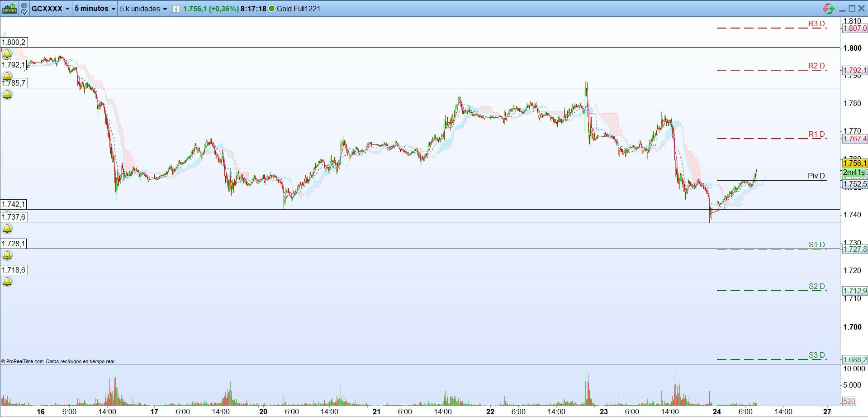Click the S1 D pivot label
This screenshot has height=417, width=868.
click(816, 245)
